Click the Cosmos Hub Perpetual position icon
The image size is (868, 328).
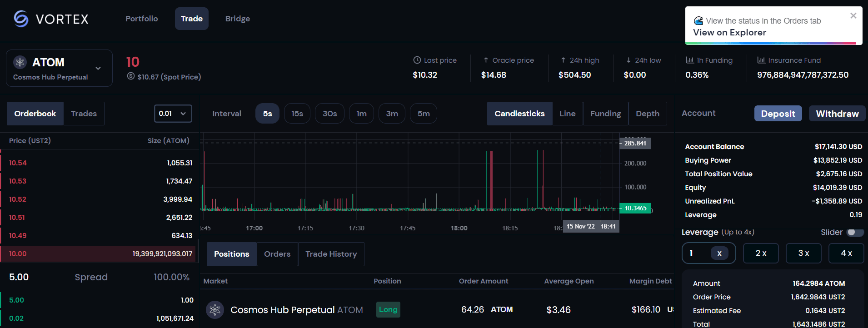click(215, 310)
